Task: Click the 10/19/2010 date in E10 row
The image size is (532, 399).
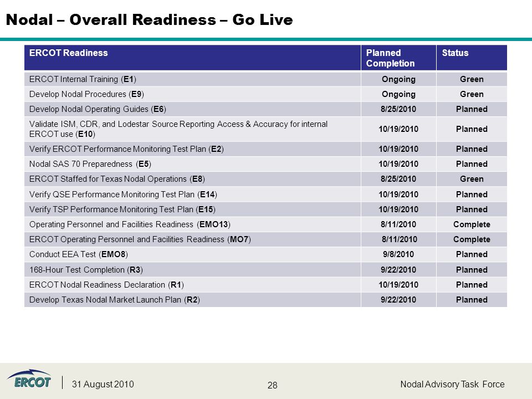Action: (398, 129)
